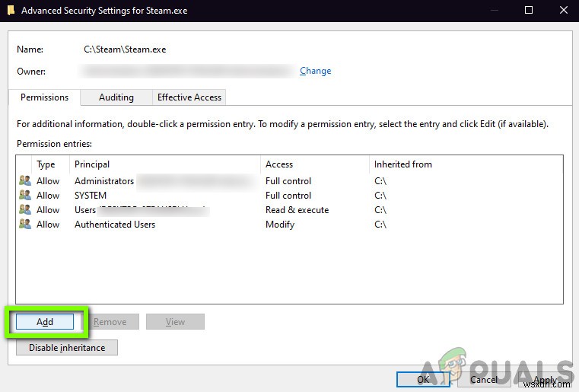Image resolution: width=579 pixels, height=392 pixels.
Task: Select the Authenticated Users entry
Action: (x=115, y=224)
